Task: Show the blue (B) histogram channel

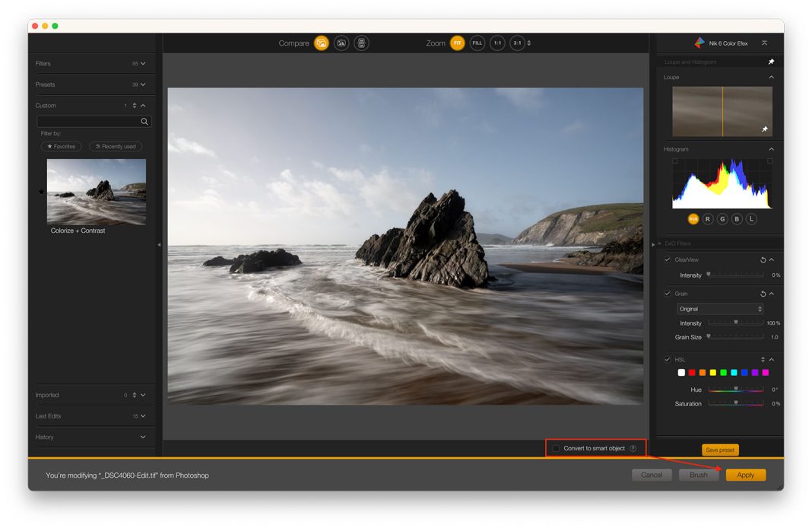Action: pos(737,219)
